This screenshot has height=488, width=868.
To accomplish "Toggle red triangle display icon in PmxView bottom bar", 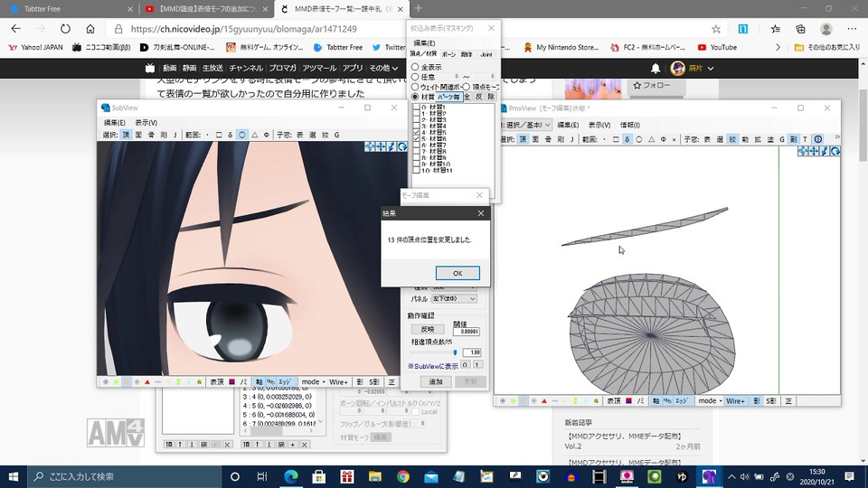I will point(544,401).
